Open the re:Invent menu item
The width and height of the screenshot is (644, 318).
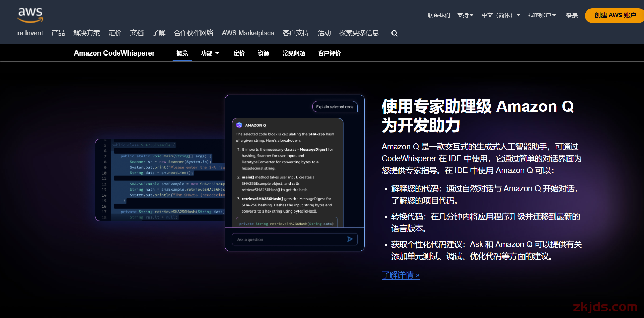[30, 33]
